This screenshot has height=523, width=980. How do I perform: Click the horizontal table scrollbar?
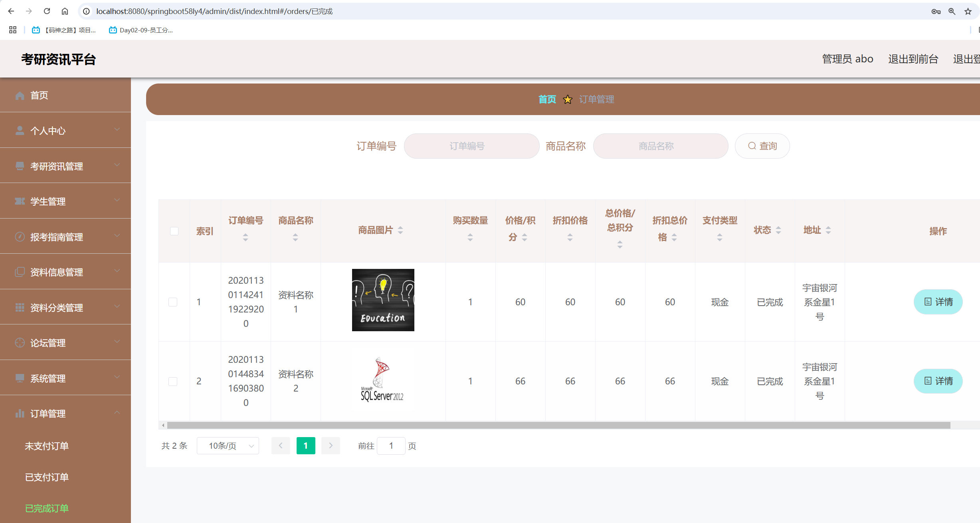[x=558, y=425]
